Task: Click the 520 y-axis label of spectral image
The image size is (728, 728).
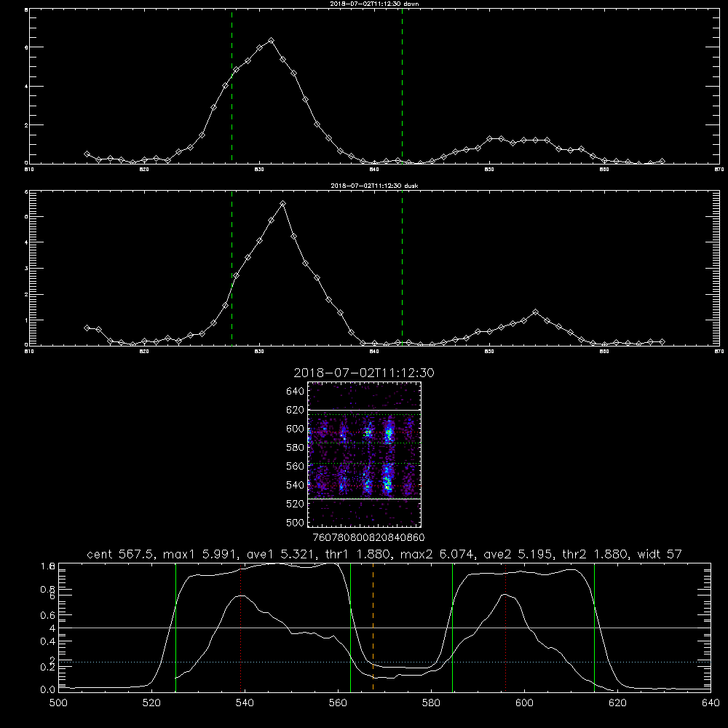Action: (x=296, y=504)
